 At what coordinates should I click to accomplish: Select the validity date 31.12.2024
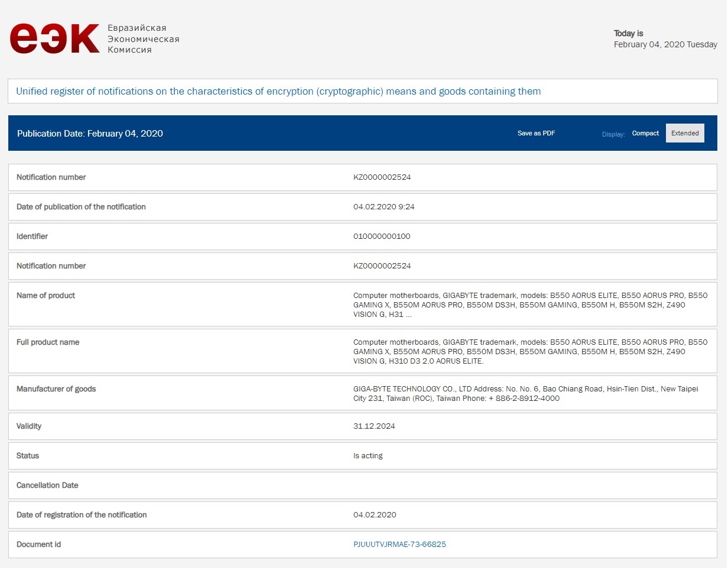pyautogui.click(x=374, y=426)
